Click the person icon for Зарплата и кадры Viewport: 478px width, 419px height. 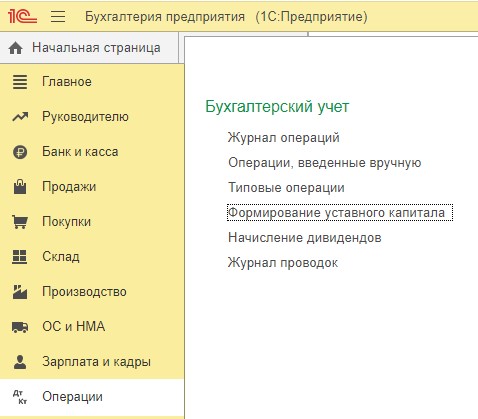(20, 362)
